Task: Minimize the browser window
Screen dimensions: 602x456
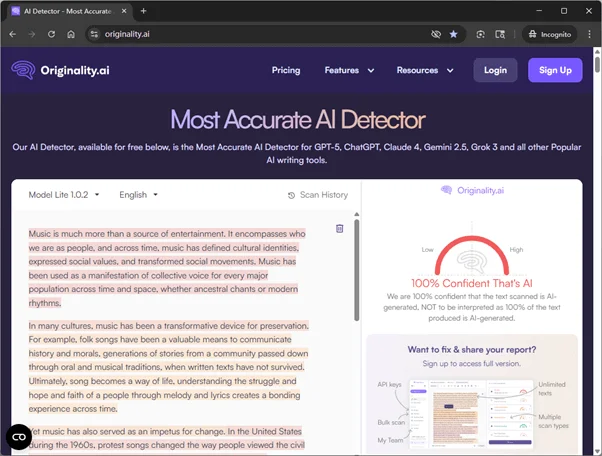Action: [x=539, y=11]
